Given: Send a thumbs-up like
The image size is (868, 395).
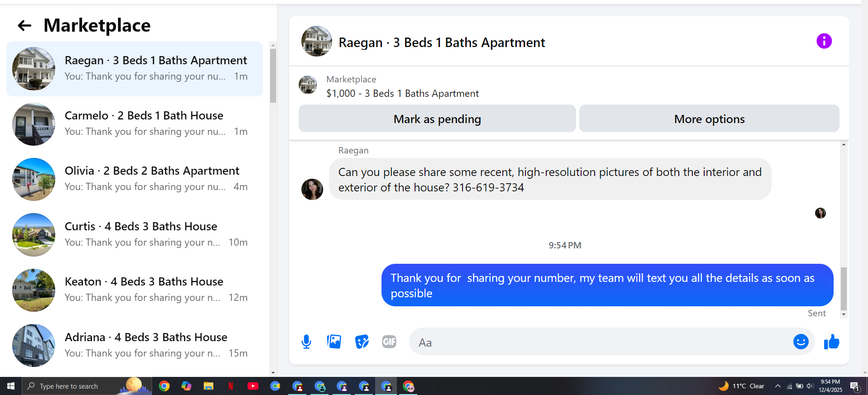Looking at the screenshot, I should (x=831, y=342).
